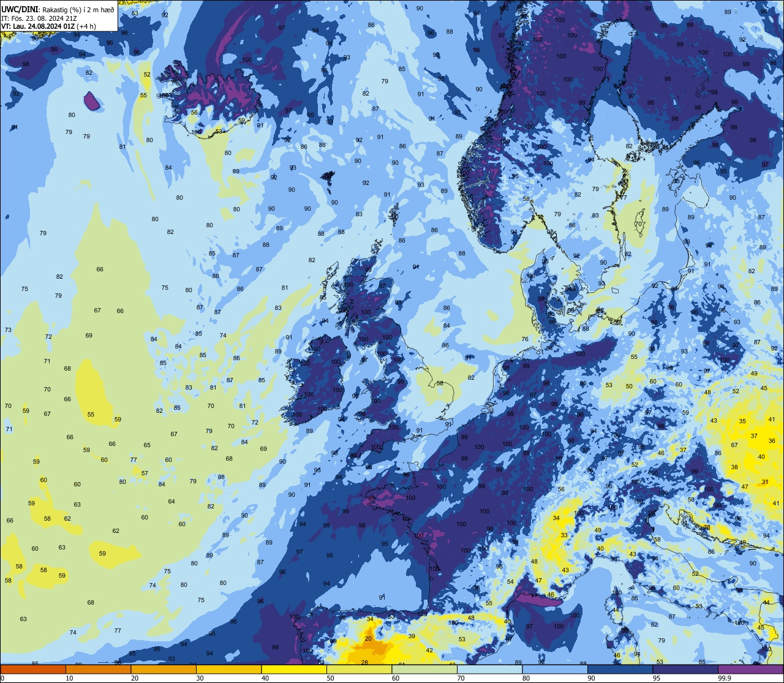Click the 70–80 pale blue legend swatch

coord(489,669)
